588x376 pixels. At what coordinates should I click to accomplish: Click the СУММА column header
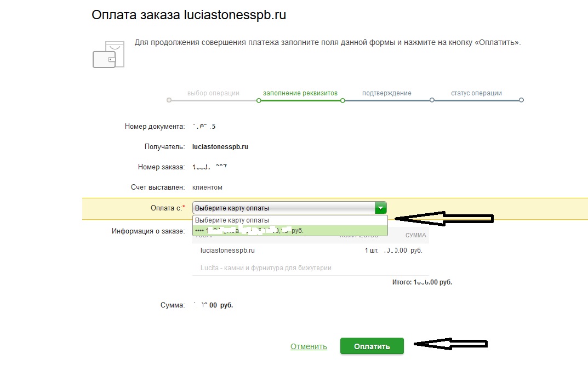[415, 235]
